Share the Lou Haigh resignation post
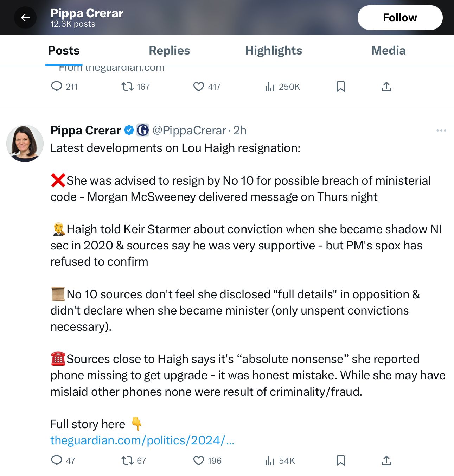 [386, 461]
